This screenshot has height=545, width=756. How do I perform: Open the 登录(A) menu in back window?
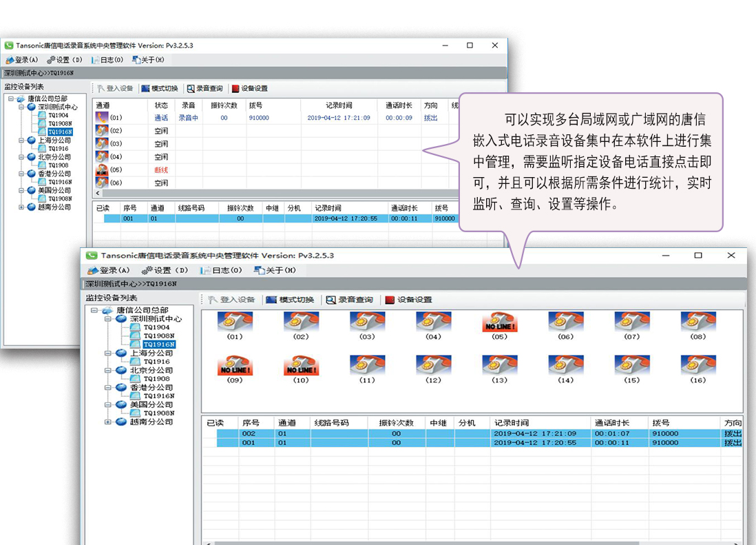[22, 60]
